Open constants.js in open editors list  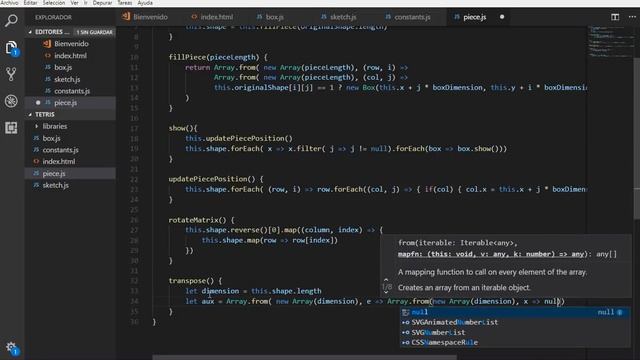71,91
